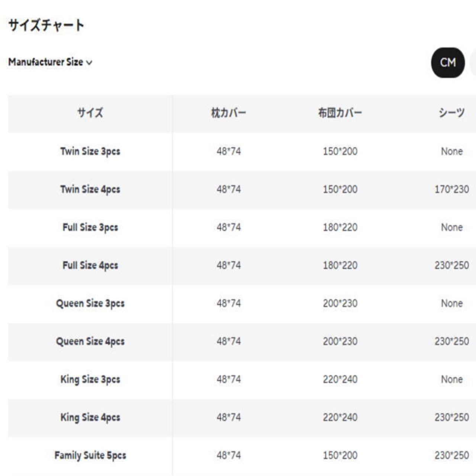Image resolution: width=476 pixels, height=476 pixels.
Task: Select the King Size 4pcs row label
Action: [x=90, y=417]
